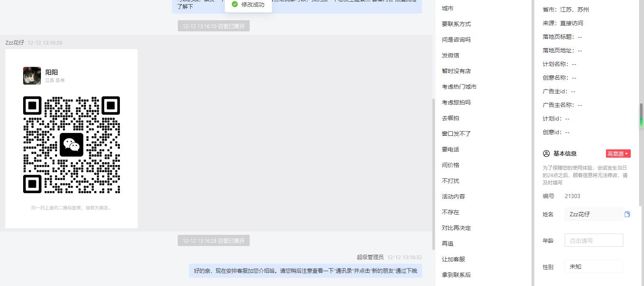Select the 活动内容 quick reply
This screenshot has height=286, width=644.
[453, 196]
